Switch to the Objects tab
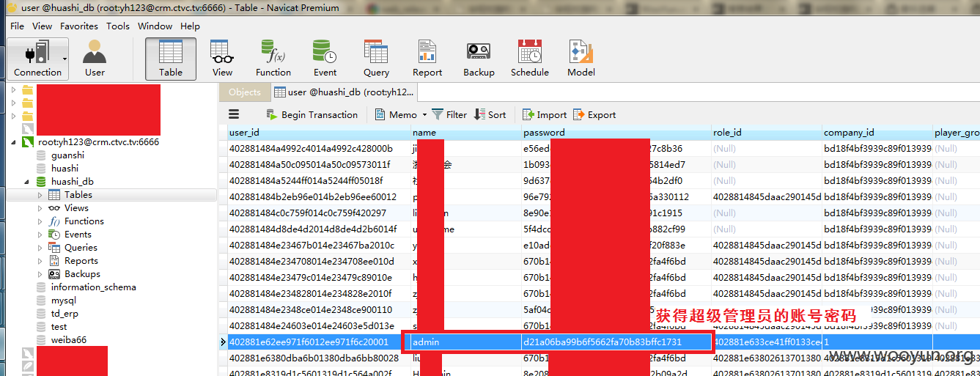The width and height of the screenshot is (980, 376). [x=245, y=92]
